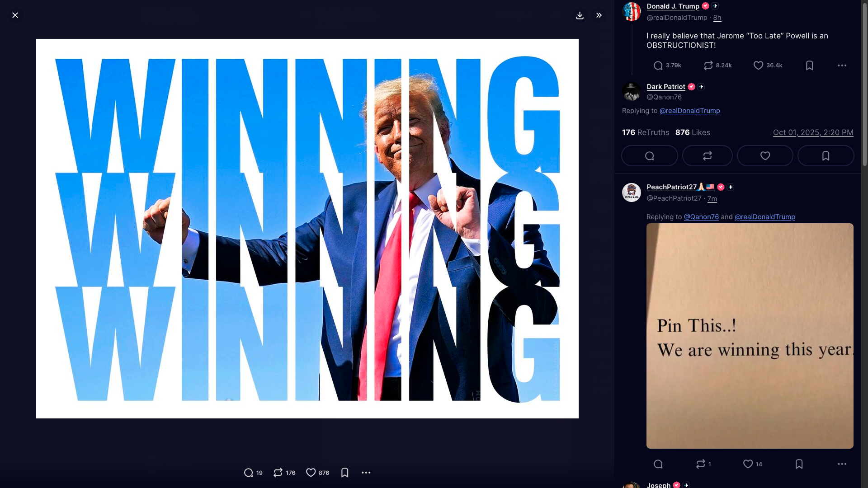Open the @realDonaldTrump replying-to link
Screen dimensions: 868x488
(x=689, y=111)
